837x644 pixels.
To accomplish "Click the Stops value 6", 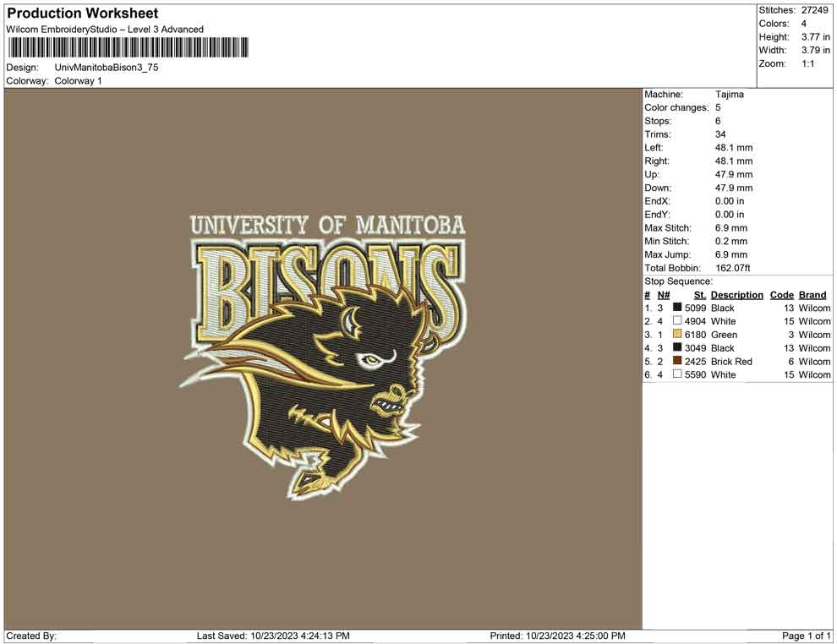I will coord(718,121).
